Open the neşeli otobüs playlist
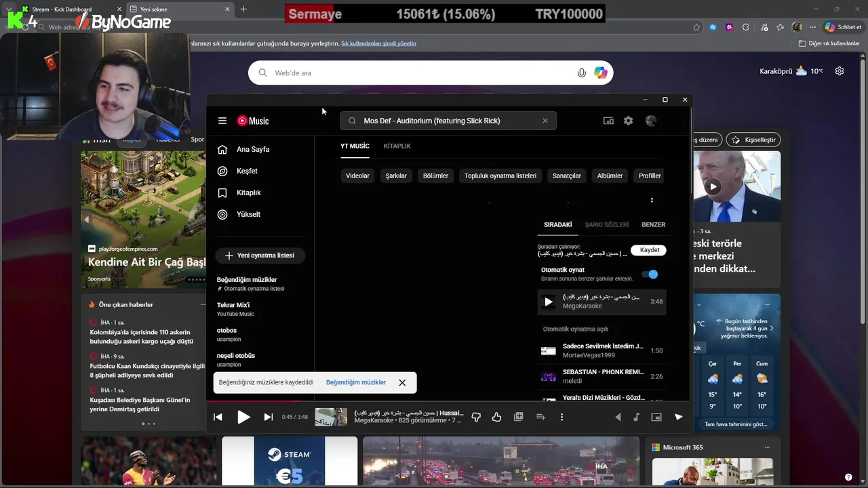Image resolution: width=868 pixels, height=488 pixels. 260,359
